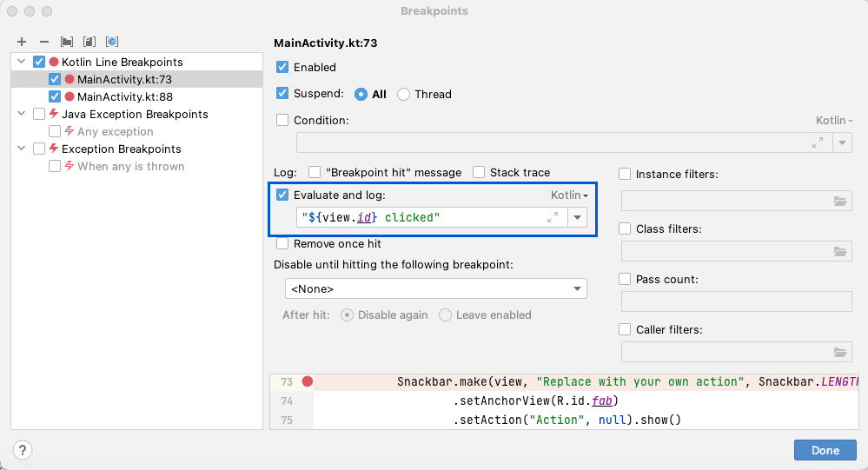Select the All suspend radio option
This screenshot has width=868, height=470.
tap(361, 94)
